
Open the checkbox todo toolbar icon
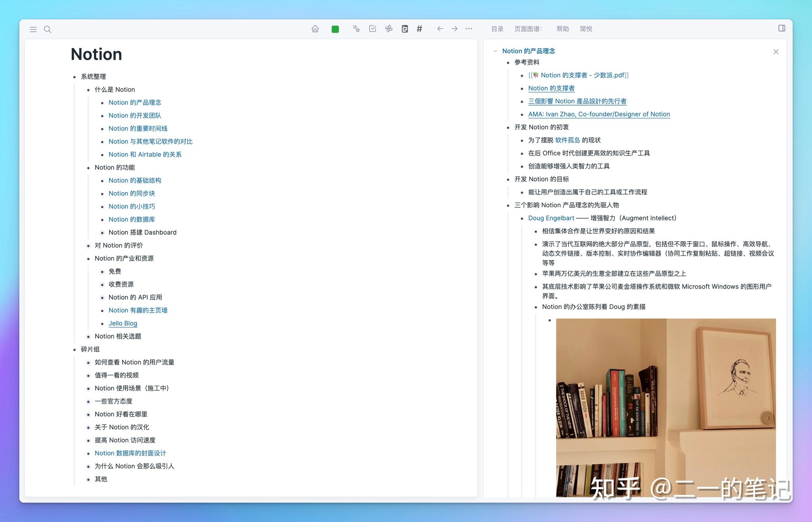pos(373,29)
